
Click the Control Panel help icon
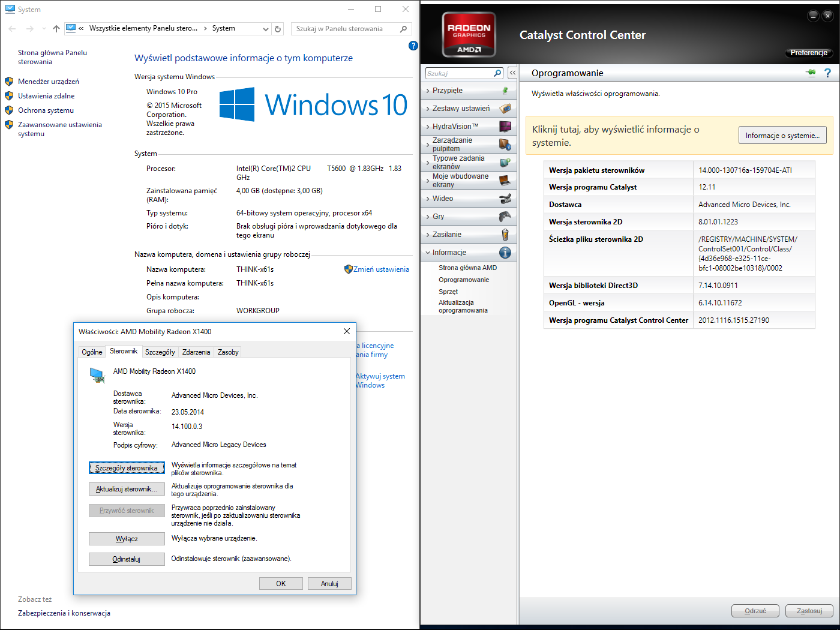pyautogui.click(x=413, y=46)
